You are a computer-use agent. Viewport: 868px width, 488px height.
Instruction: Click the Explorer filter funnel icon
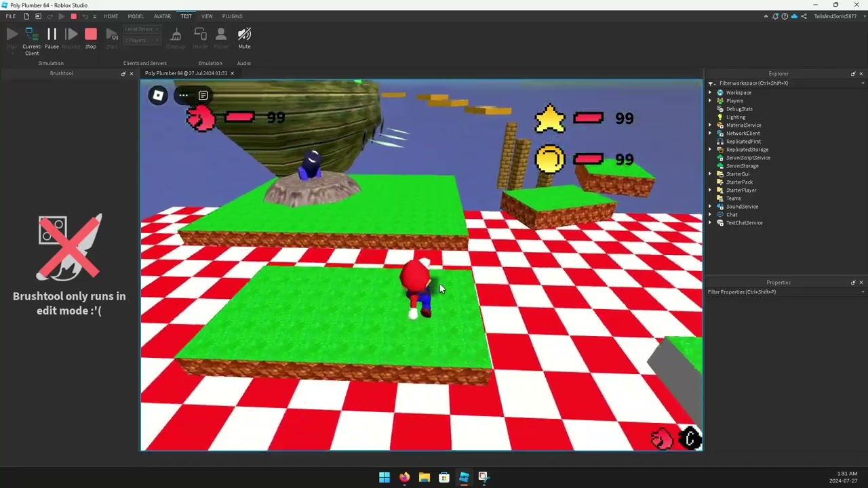711,83
